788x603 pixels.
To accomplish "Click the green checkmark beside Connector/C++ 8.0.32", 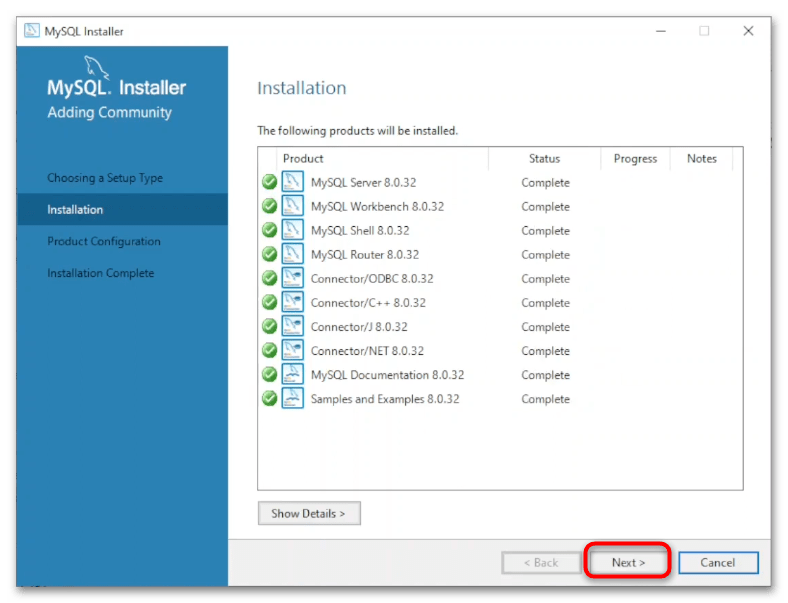I will pyautogui.click(x=269, y=302).
